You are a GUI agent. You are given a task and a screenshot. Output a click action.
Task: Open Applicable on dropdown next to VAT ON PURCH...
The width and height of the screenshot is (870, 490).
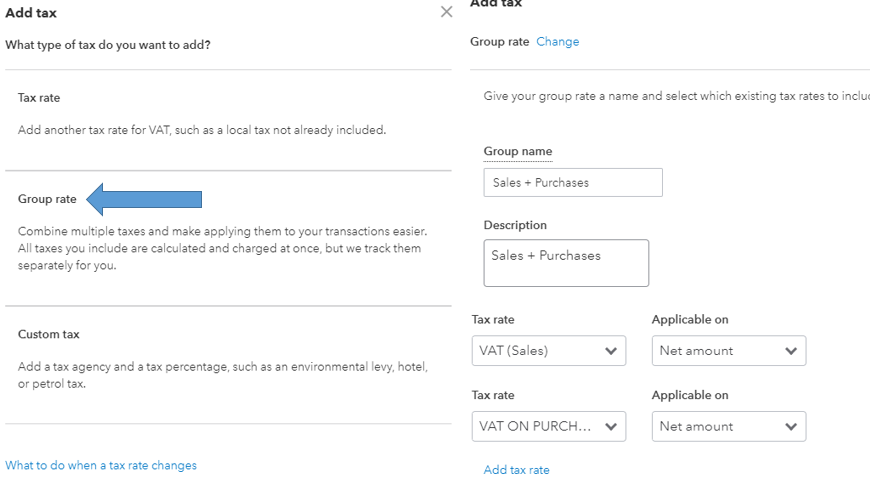(728, 427)
